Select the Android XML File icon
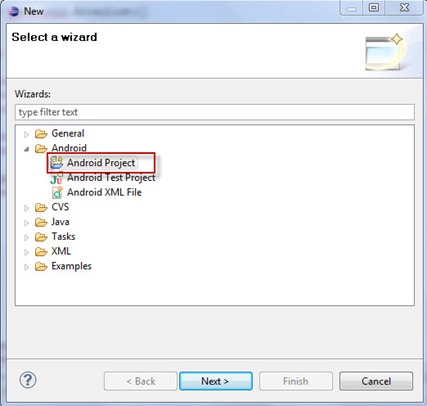This screenshot has width=427, height=406. [x=57, y=192]
